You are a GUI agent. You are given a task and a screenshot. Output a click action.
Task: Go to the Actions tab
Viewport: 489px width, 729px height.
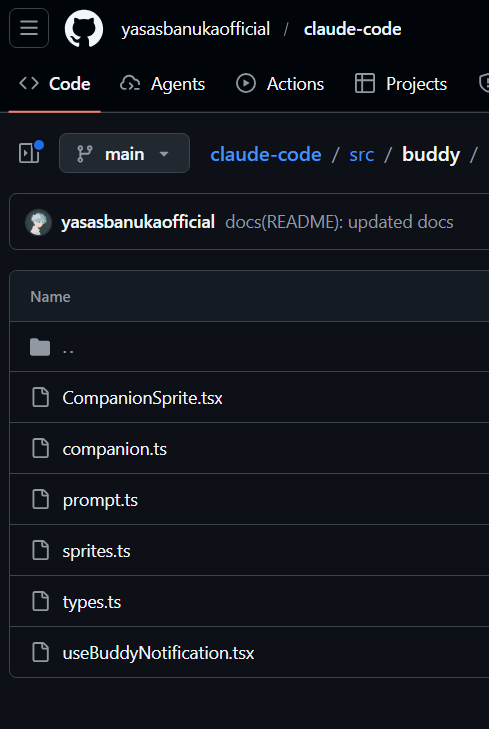(279, 84)
